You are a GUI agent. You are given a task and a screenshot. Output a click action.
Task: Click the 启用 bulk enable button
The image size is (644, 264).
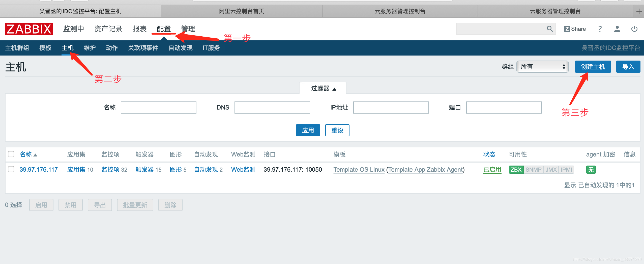click(41, 205)
